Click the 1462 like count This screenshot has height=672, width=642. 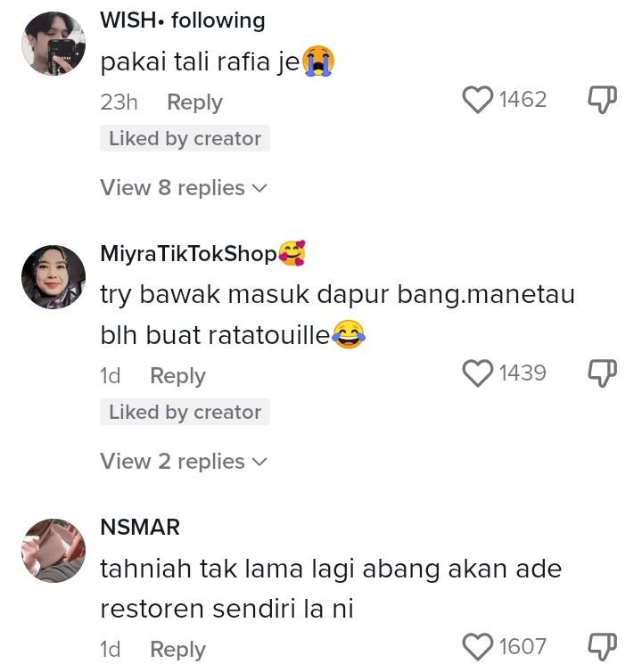(523, 100)
